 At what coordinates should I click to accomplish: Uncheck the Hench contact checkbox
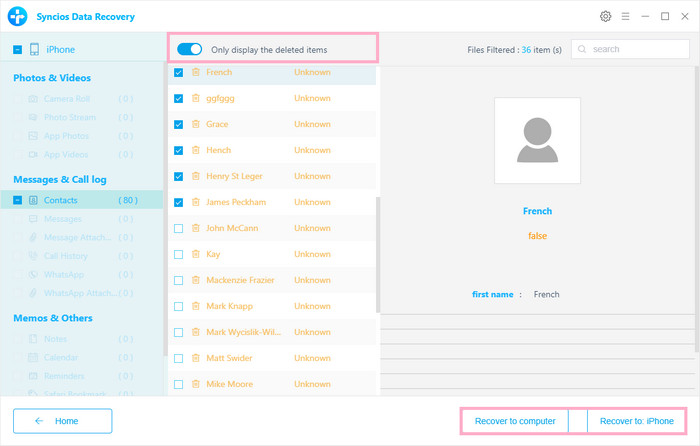coord(179,150)
